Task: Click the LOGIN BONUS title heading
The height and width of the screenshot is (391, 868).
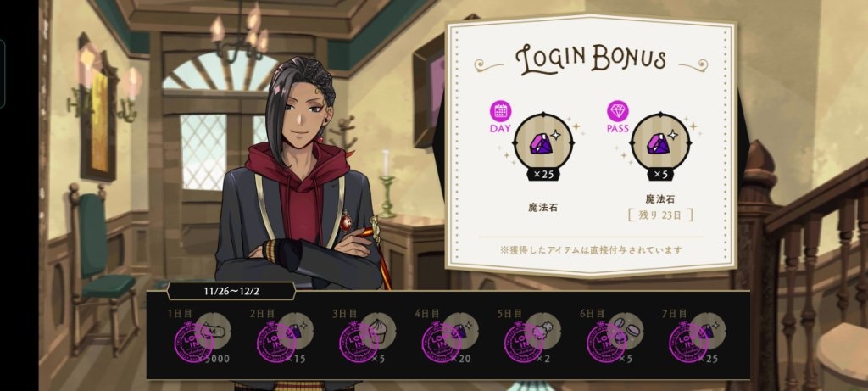Action: 591,59
